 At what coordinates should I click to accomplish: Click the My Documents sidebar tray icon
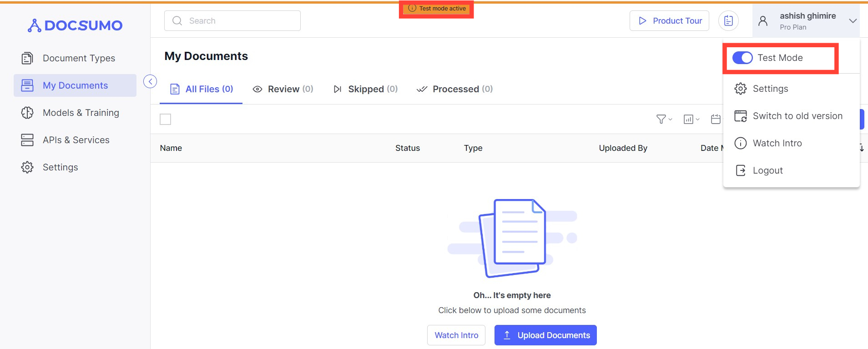pyautogui.click(x=27, y=85)
